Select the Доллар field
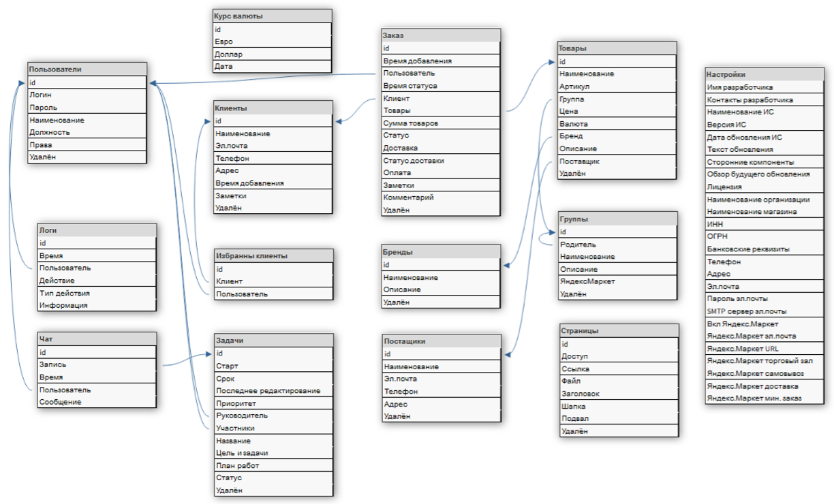834x504 pixels. [273, 54]
